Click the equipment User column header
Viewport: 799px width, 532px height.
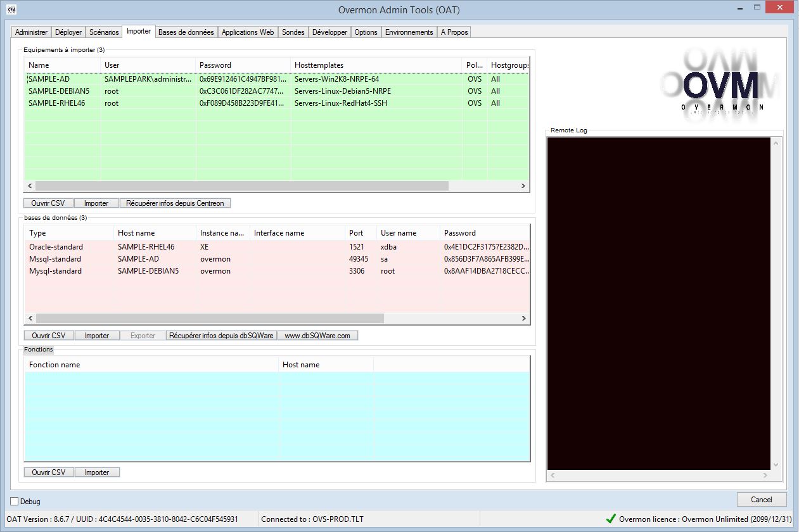tap(148, 65)
